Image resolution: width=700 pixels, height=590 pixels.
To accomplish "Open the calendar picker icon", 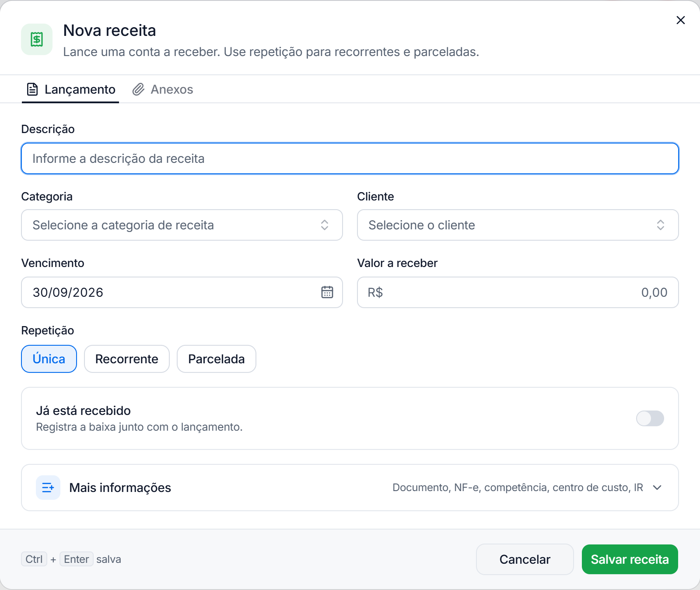I will pos(327,292).
